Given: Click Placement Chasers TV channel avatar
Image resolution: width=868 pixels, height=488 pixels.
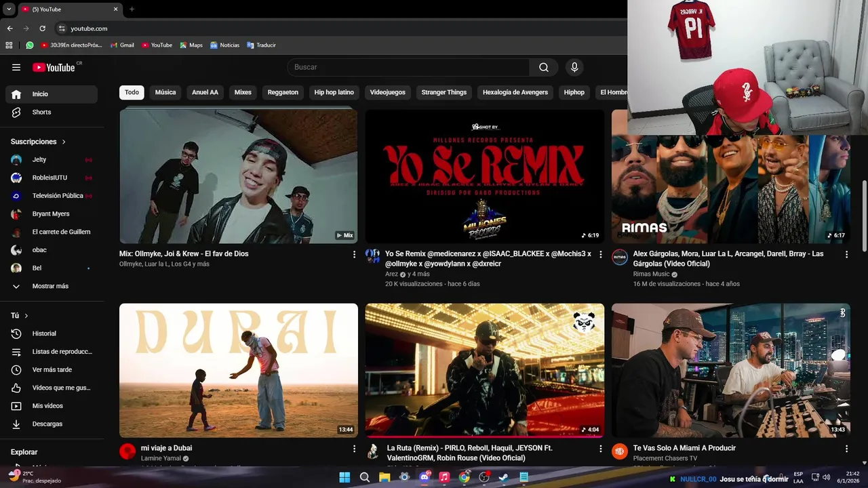Looking at the screenshot, I should [620, 451].
